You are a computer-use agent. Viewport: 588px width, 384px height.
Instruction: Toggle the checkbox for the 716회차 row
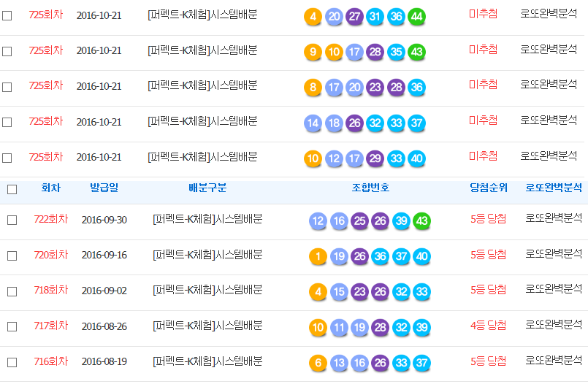pos(12,362)
